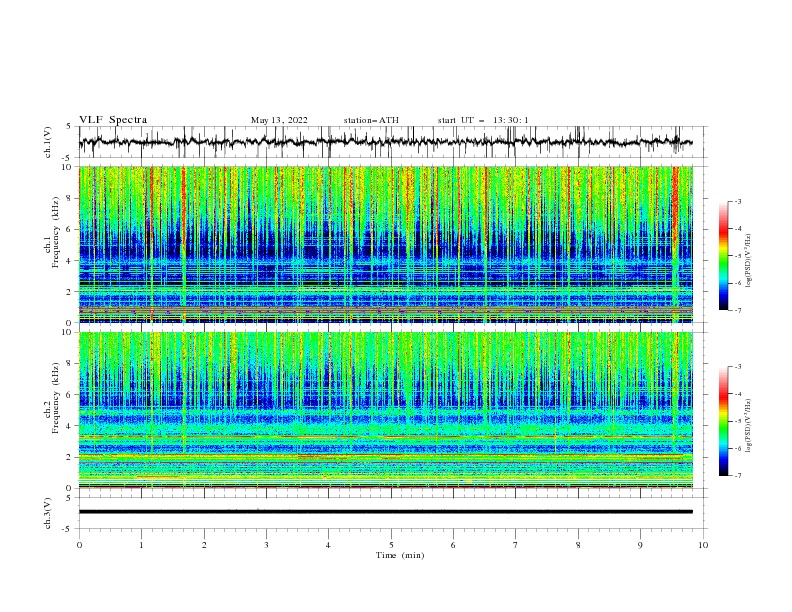The width and height of the screenshot is (792, 612).
Task: Click the "4" kHz tick of ch.2 spectrogram
Action: 70,426
